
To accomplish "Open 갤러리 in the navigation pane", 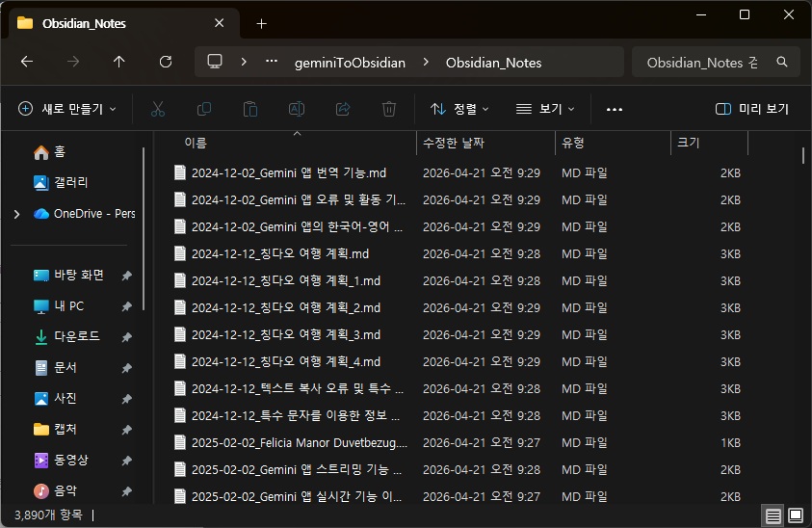I will pyautogui.click(x=61, y=182).
